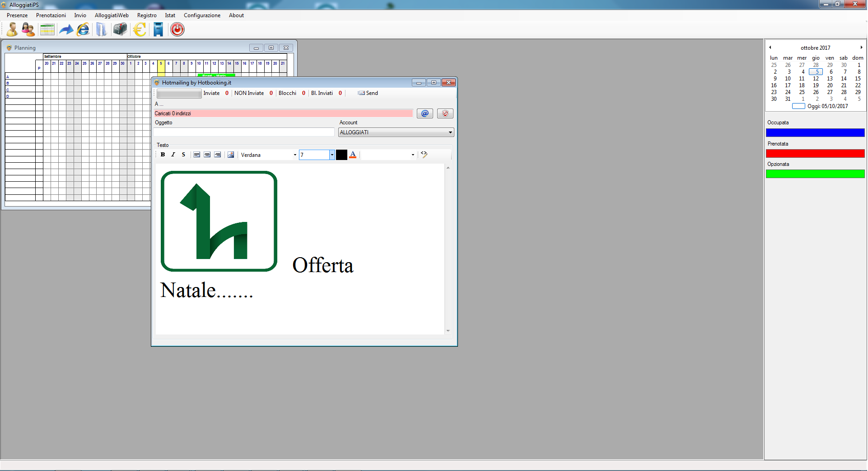Close the Hotmailing by Hotbooking.it window
This screenshot has width=868, height=471.
pos(448,83)
